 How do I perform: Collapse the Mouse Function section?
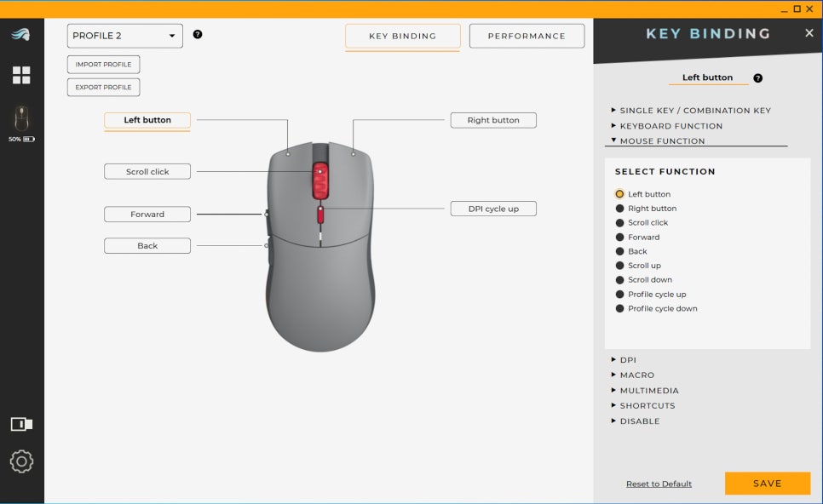[658, 140]
